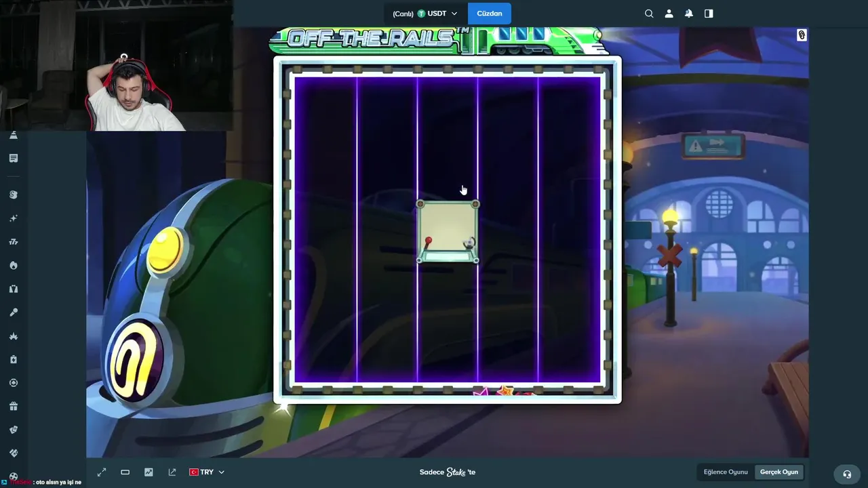This screenshot has width=868, height=488.
Task: Select Gerçek Oyun mode
Action: pos(779,472)
